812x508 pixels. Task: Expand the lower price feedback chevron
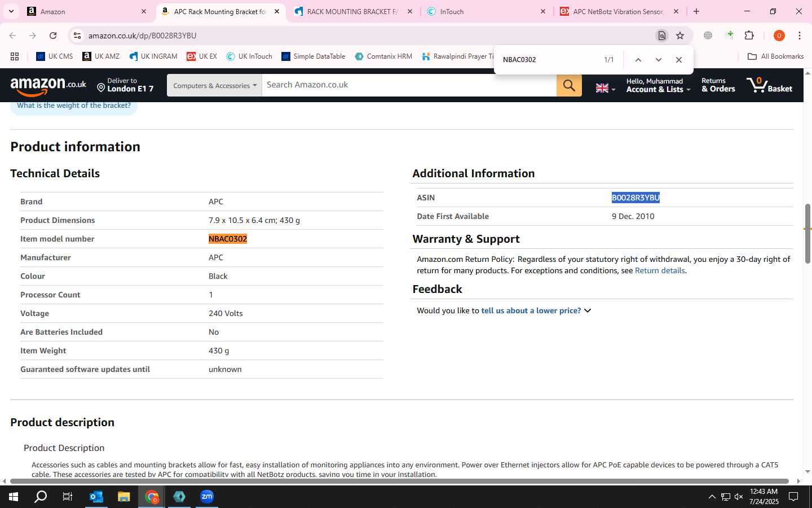[x=588, y=310]
